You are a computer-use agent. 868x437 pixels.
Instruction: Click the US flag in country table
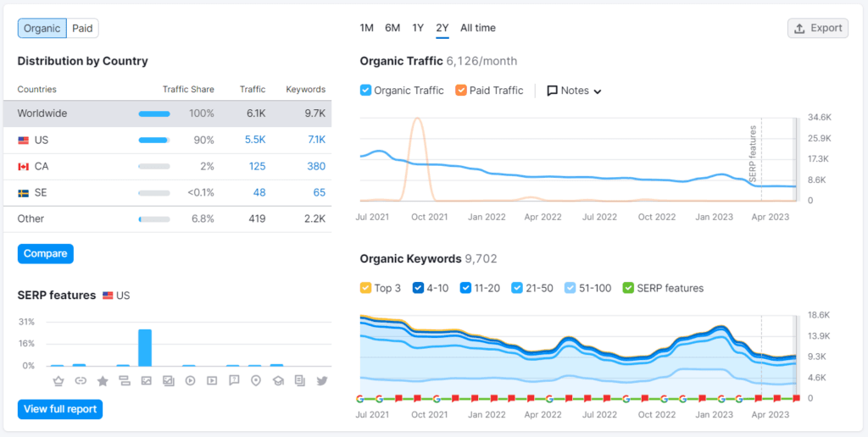(23, 141)
